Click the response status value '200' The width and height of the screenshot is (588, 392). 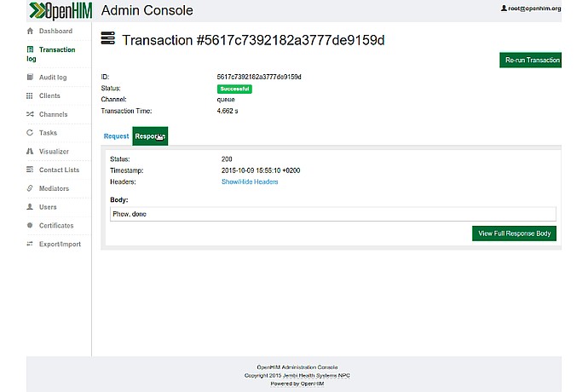(x=227, y=159)
